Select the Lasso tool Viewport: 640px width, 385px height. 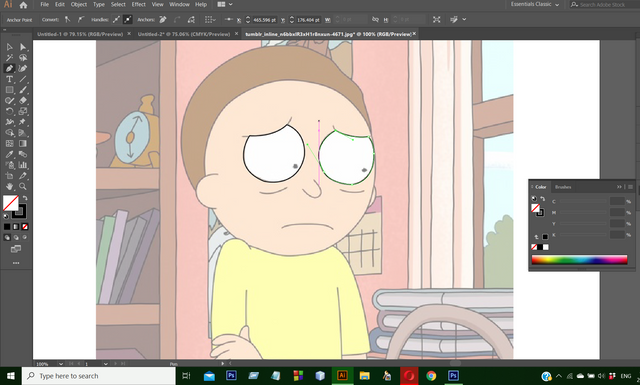point(23,58)
